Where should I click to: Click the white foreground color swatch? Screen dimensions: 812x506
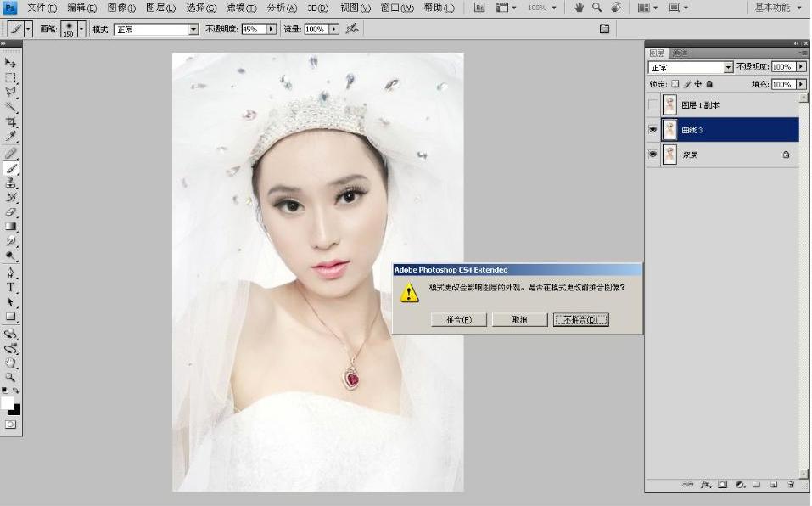6,403
